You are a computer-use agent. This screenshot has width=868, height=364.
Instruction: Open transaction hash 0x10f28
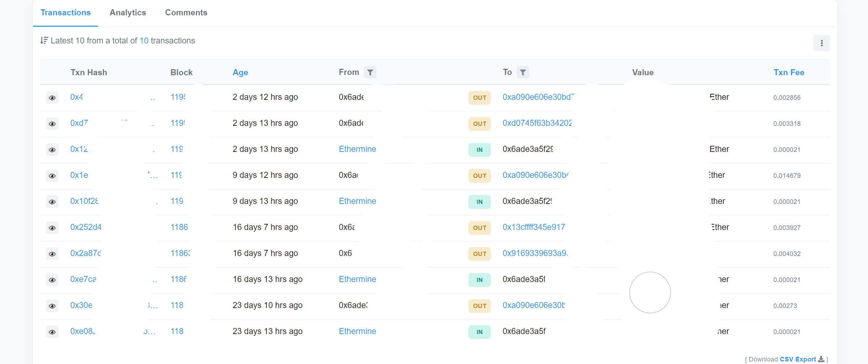click(x=84, y=201)
